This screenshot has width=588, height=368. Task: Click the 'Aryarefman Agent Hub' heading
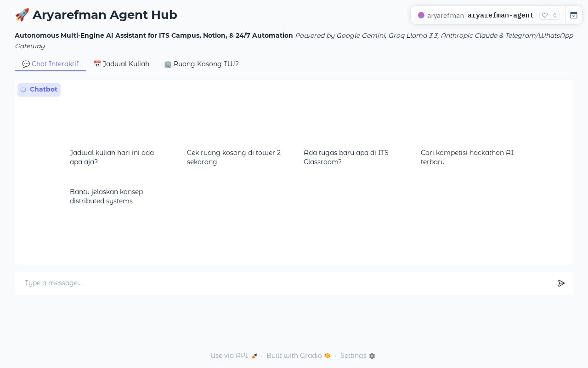(96, 15)
